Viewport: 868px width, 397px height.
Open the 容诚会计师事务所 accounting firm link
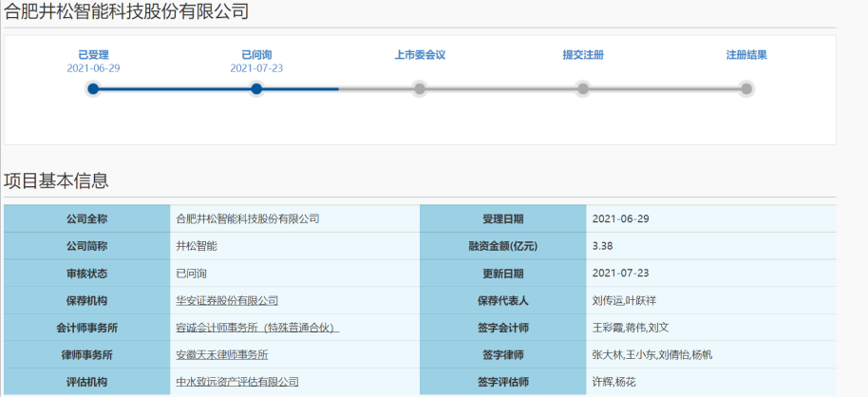[256, 328]
